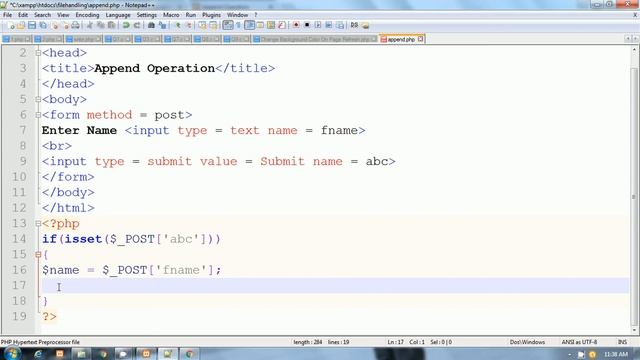Click the Paste toolbar icon
The image size is (640, 360).
tap(111, 25)
